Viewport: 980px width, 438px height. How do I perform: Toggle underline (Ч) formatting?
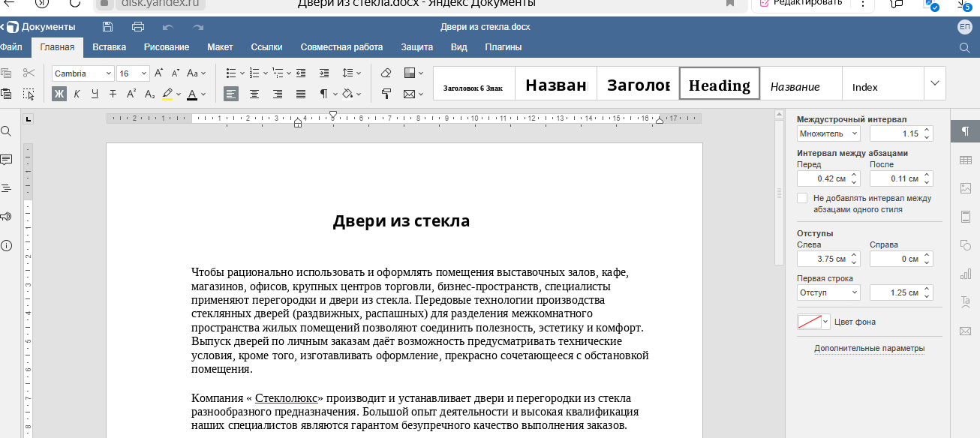(95, 94)
